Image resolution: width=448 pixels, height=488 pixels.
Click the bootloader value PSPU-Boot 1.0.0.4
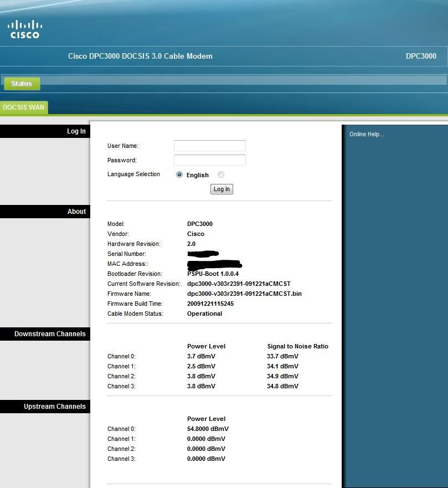(x=213, y=274)
